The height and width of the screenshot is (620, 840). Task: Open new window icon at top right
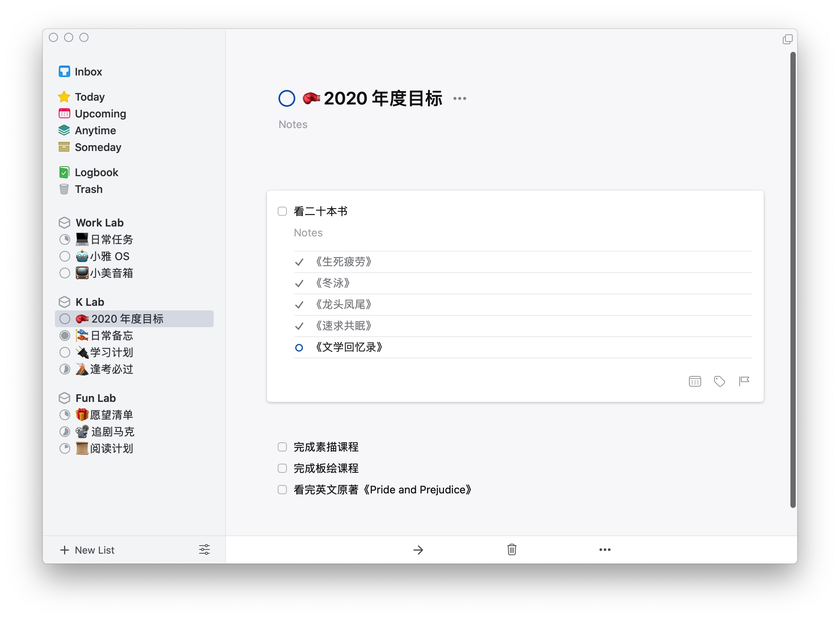787,39
